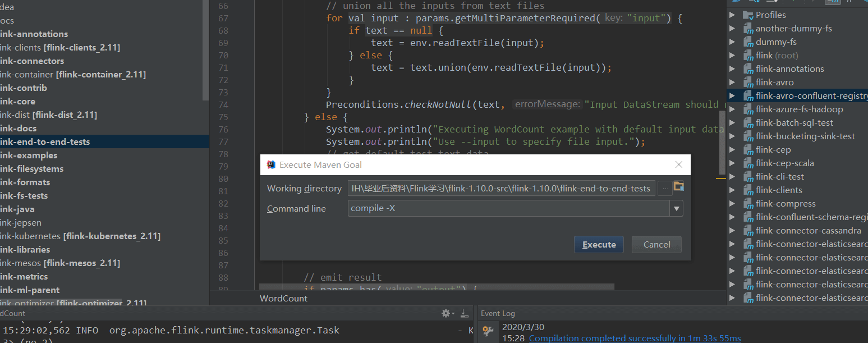Open the Command line history dropdown
The image size is (868, 343).
pos(677,209)
